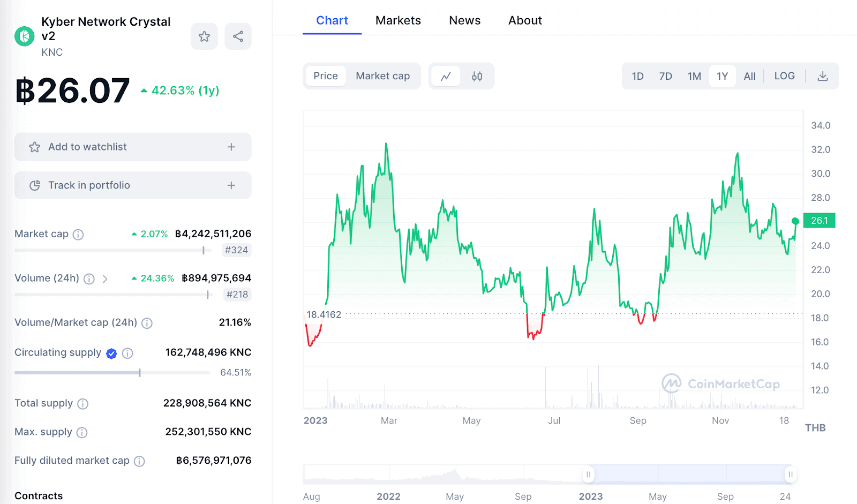Click the share icon button
The height and width of the screenshot is (504, 857).
(238, 36)
